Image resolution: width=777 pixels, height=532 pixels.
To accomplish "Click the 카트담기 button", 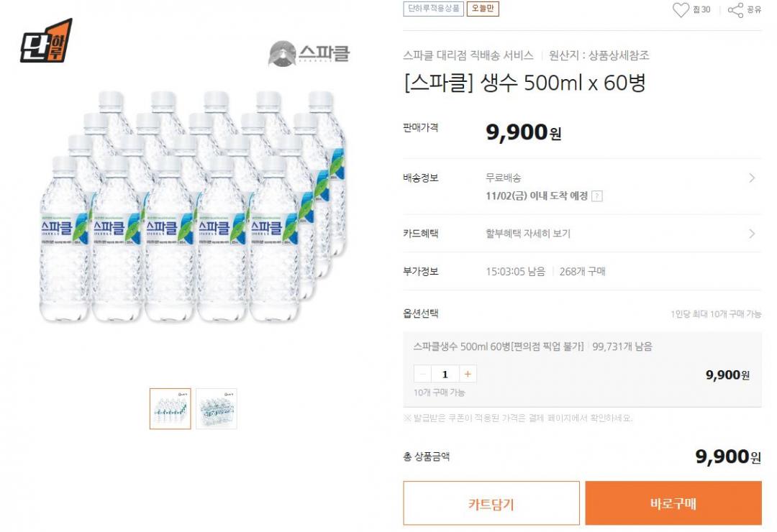I will pos(491,503).
